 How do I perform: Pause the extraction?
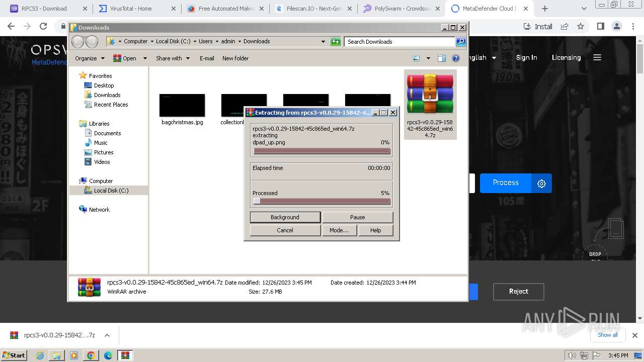point(357,217)
